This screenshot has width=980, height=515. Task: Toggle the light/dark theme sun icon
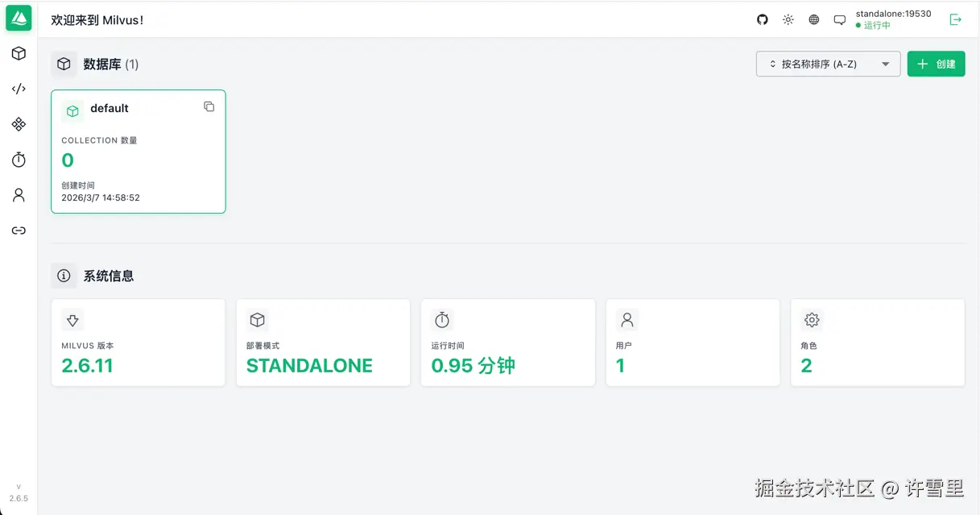(788, 19)
